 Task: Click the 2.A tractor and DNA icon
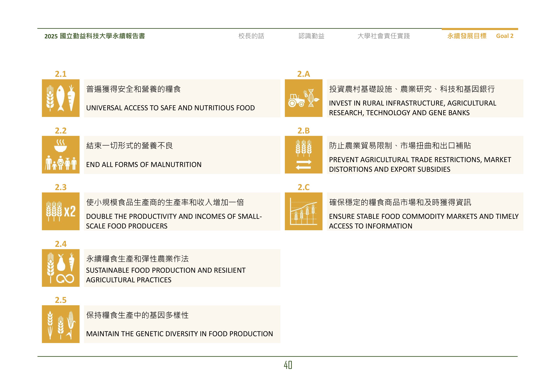click(303, 98)
